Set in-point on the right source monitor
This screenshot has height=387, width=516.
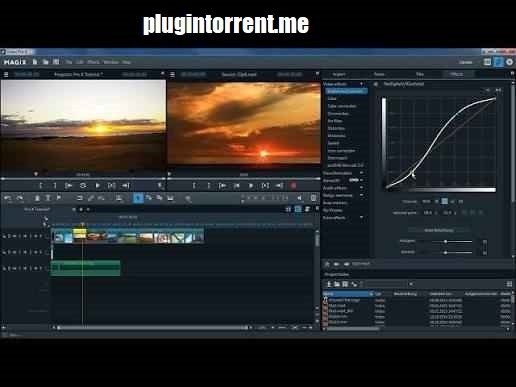click(194, 186)
